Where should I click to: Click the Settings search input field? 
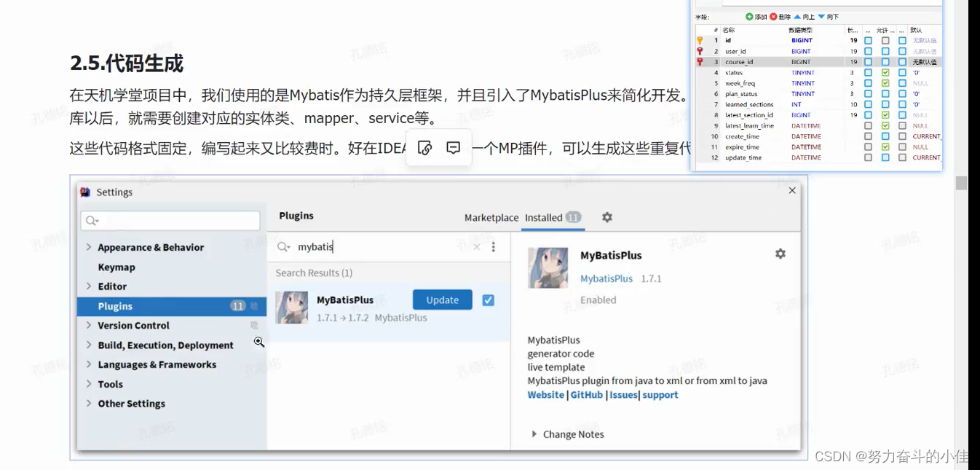[170, 221]
